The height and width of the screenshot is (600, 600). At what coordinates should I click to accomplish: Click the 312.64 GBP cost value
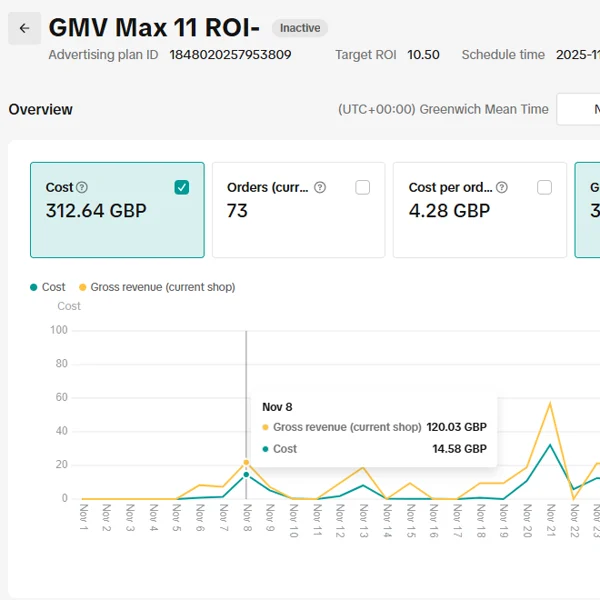coord(96,211)
